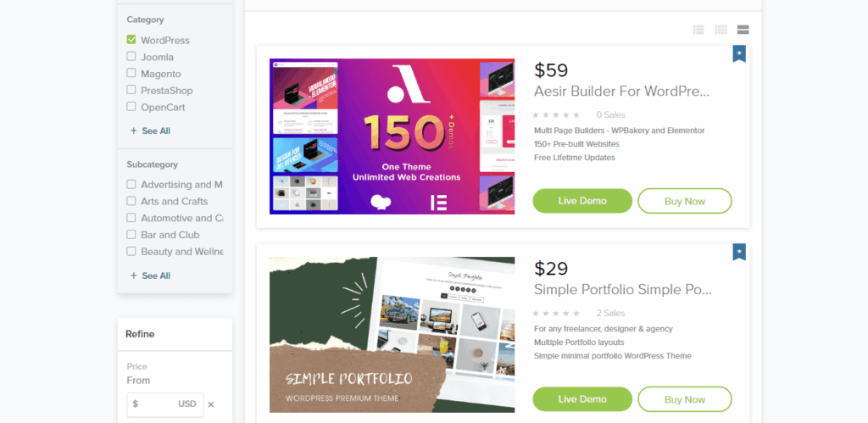Open the Simple Portfolio theme title link

click(623, 290)
